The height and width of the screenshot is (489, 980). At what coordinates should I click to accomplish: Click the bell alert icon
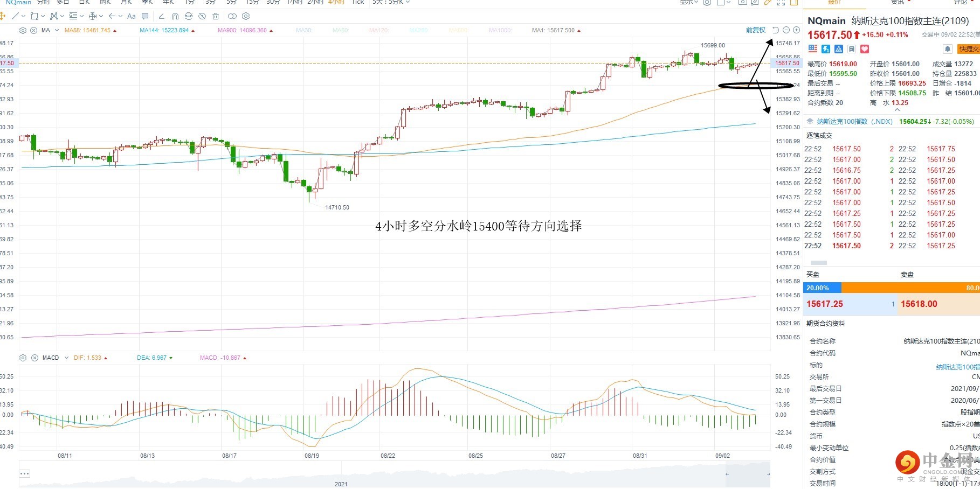(947, 49)
